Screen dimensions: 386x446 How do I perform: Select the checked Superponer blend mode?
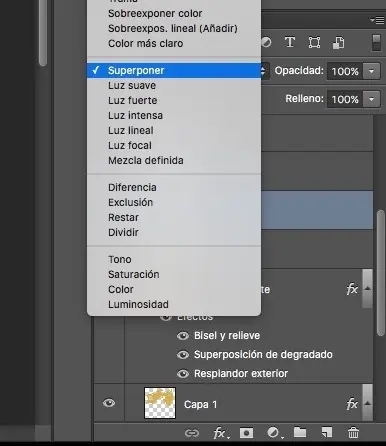174,71
